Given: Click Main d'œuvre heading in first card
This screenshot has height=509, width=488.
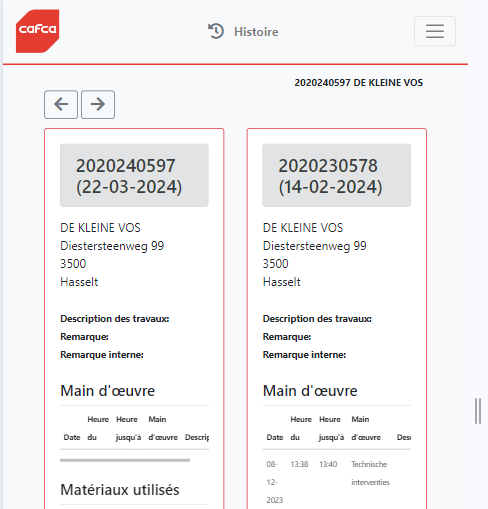Looking at the screenshot, I should pos(108,391).
